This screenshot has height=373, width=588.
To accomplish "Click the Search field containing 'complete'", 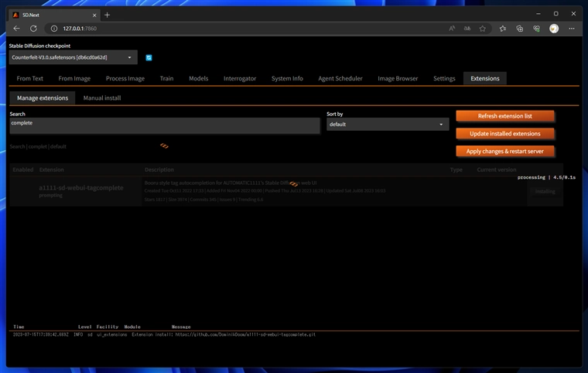I will pos(165,125).
